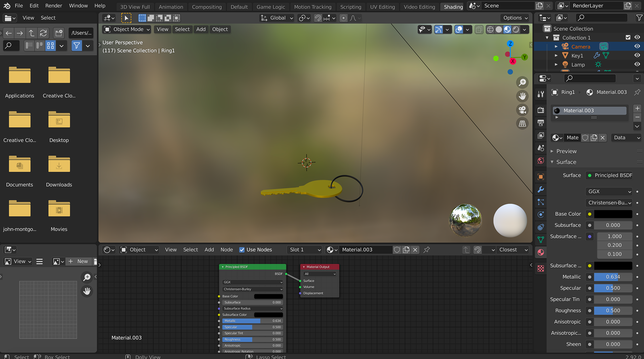This screenshot has height=359, width=644.
Task: Add a new material slot with plus
Action: coord(637,108)
